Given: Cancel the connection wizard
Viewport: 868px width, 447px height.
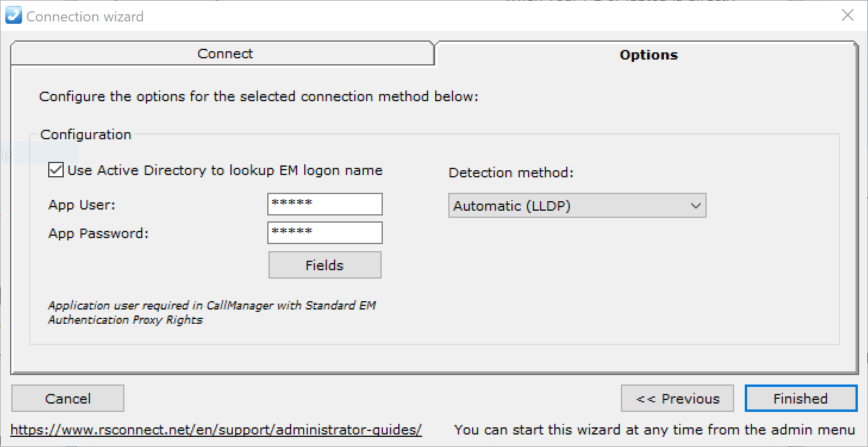Looking at the screenshot, I should pyautogui.click(x=68, y=398).
